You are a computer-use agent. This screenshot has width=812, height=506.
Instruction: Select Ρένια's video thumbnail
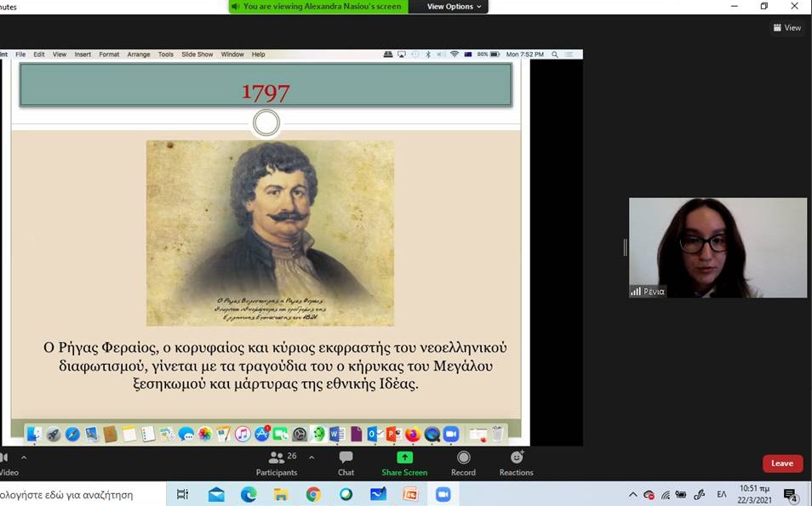point(718,247)
